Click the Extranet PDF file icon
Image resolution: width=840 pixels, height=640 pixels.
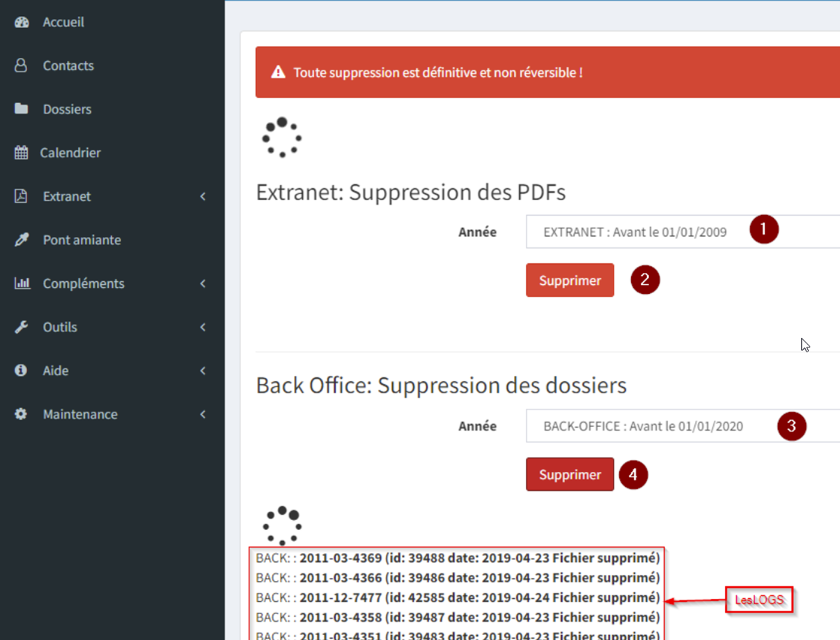click(21, 196)
